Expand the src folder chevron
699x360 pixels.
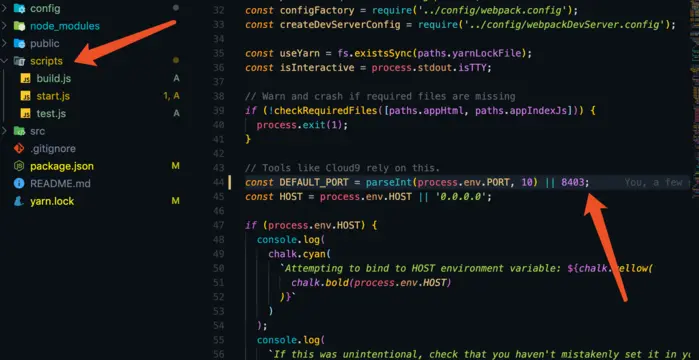pyautogui.click(x=4, y=131)
